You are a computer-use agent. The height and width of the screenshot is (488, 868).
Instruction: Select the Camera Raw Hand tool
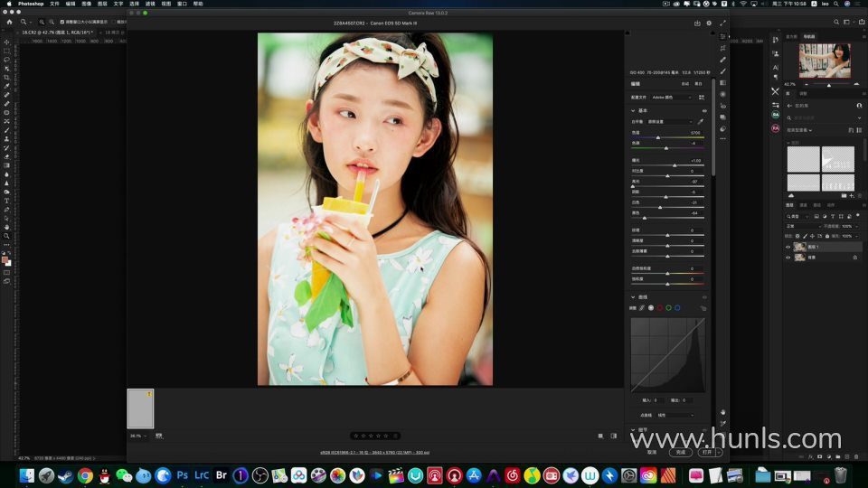[723, 412]
